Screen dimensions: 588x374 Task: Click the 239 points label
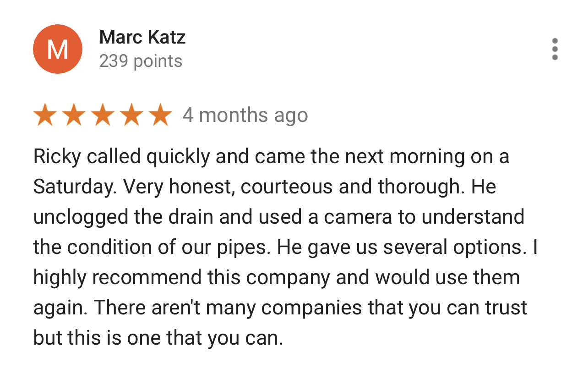[141, 61]
